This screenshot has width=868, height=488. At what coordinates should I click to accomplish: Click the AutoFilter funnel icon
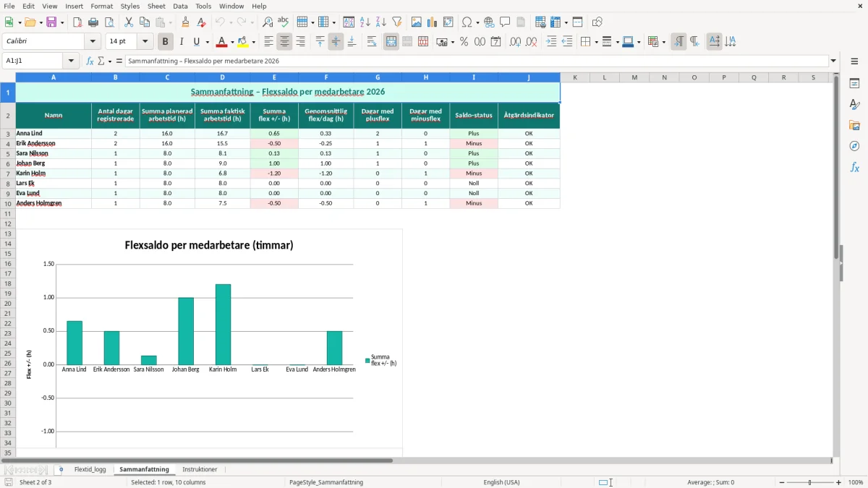click(397, 22)
